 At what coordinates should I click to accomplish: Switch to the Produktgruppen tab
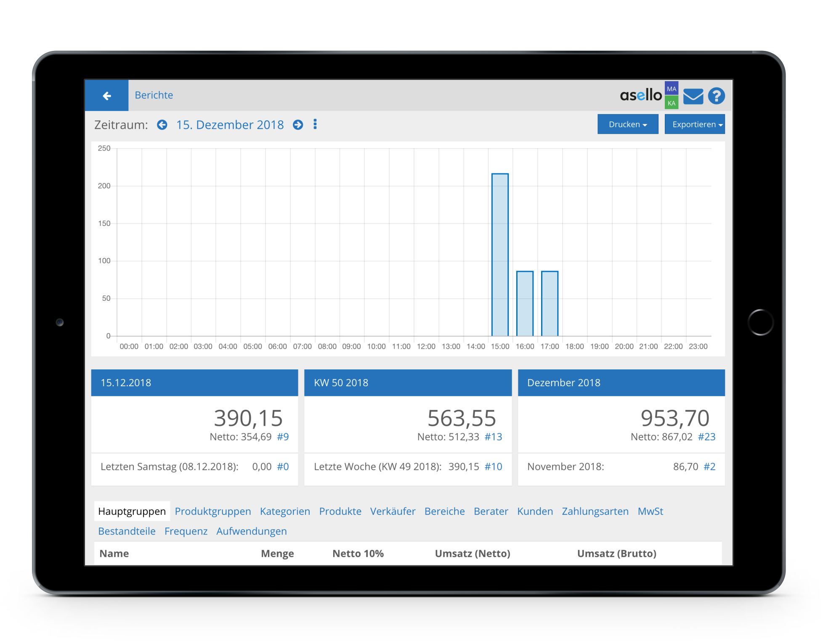click(x=212, y=511)
